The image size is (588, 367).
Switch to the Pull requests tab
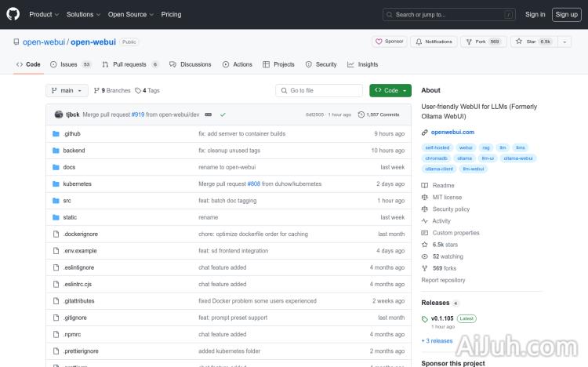[130, 64]
